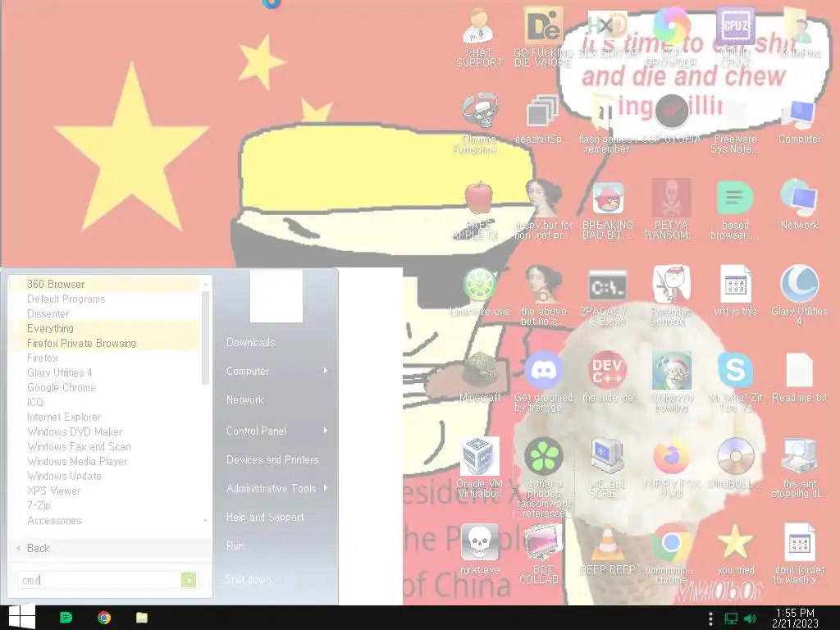This screenshot has height=630, width=840.
Task: Expand the Computer submenu arrow
Action: pyautogui.click(x=325, y=371)
